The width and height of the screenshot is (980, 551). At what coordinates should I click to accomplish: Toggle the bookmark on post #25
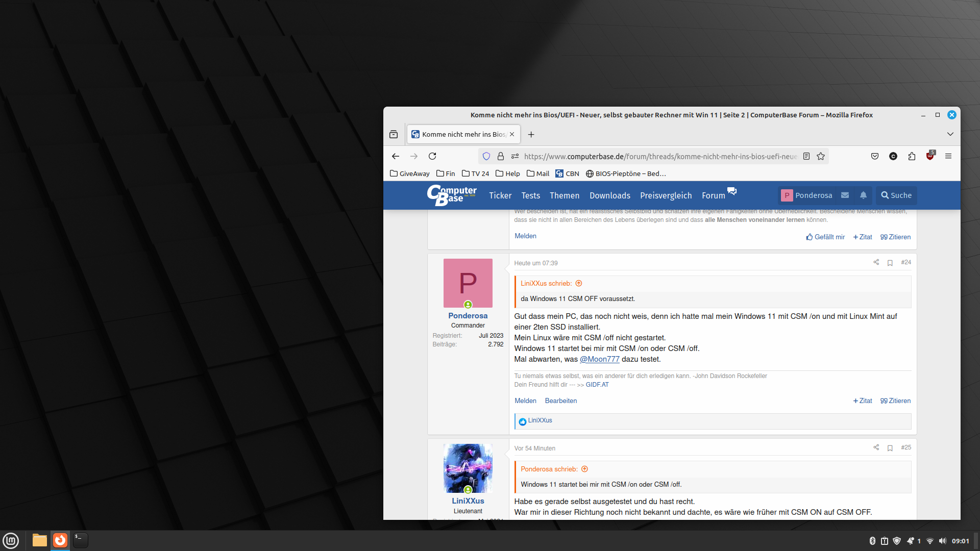pos(890,448)
